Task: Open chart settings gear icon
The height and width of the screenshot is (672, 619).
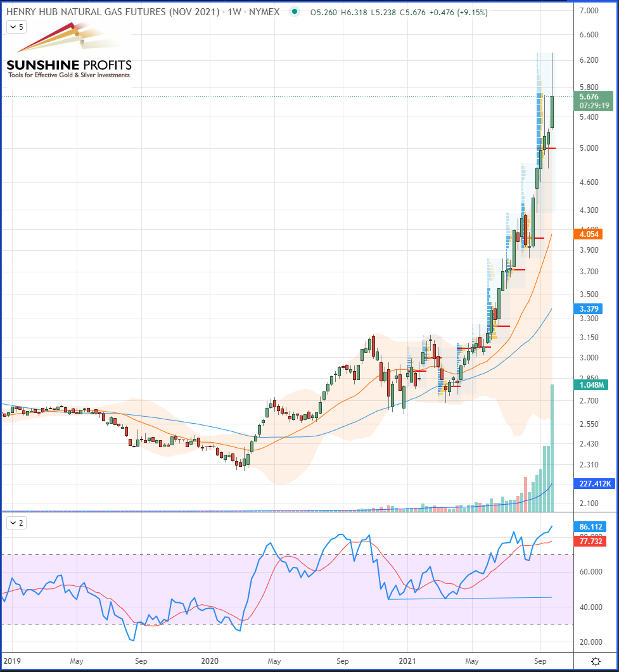Action: coord(596,661)
